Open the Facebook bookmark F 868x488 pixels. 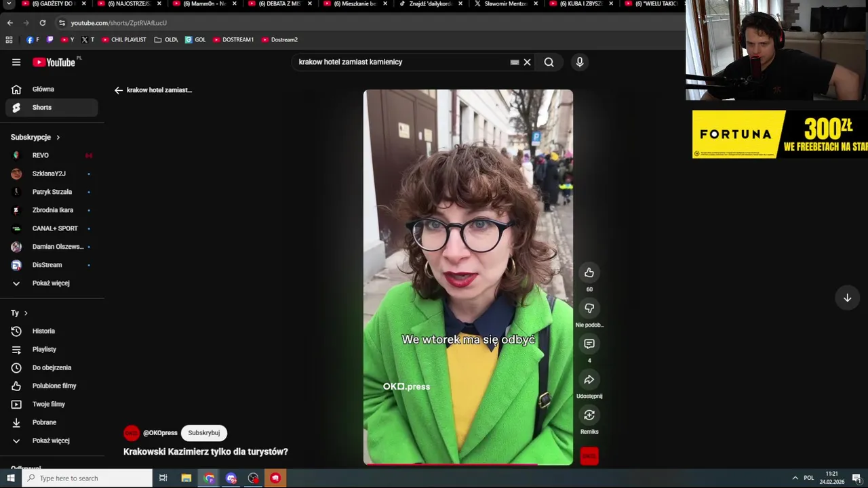point(33,40)
